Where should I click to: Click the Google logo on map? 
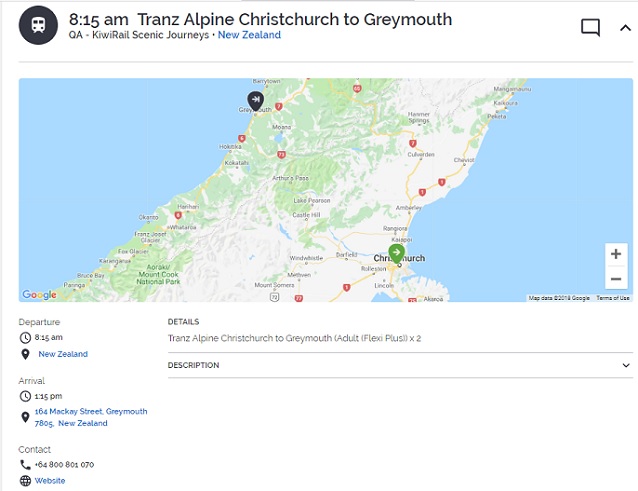pos(39,295)
